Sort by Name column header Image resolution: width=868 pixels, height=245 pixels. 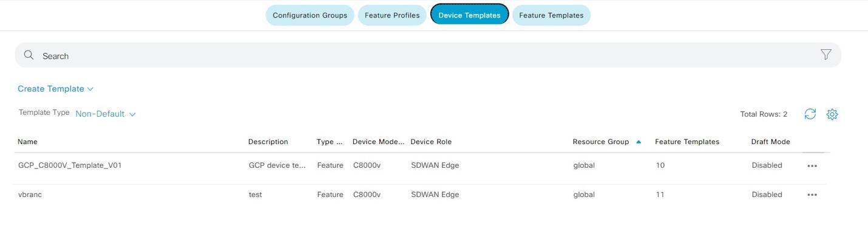pyautogui.click(x=27, y=142)
